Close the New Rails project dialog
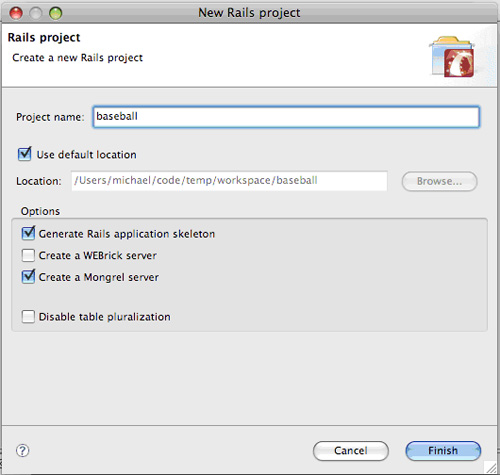The height and width of the screenshot is (475, 500). pyautogui.click(x=16, y=13)
